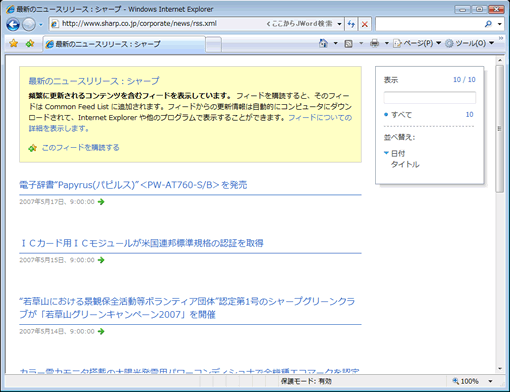Image resolution: width=510 pixels, height=392 pixels.
Task: Sort feed items by 日付
Action: [x=398, y=154]
